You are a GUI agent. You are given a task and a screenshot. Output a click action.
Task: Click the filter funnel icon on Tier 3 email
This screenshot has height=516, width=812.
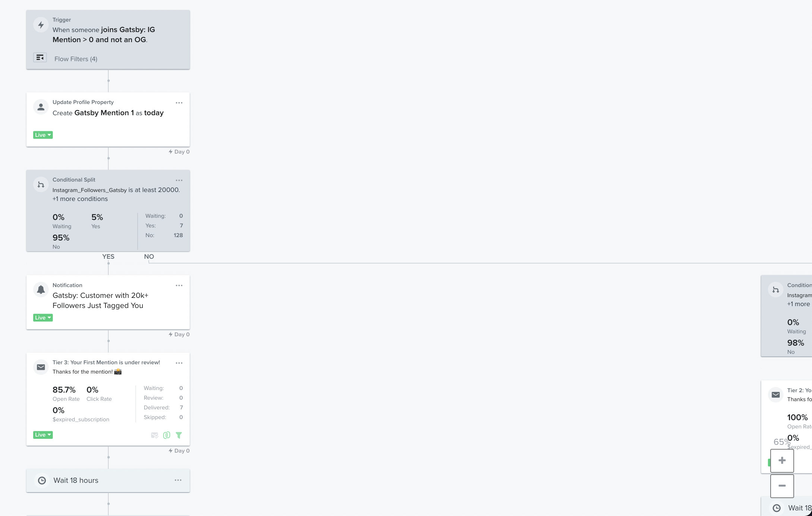pyautogui.click(x=179, y=435)
